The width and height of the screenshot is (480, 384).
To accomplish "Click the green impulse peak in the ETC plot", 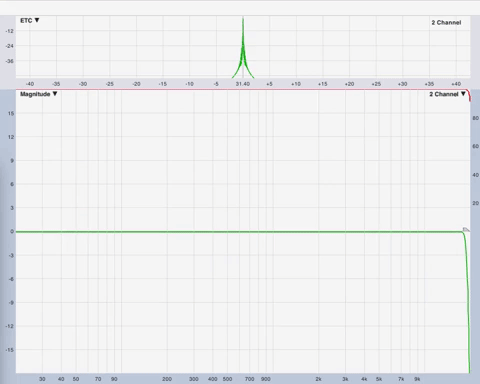I will [x=243, y=47].
